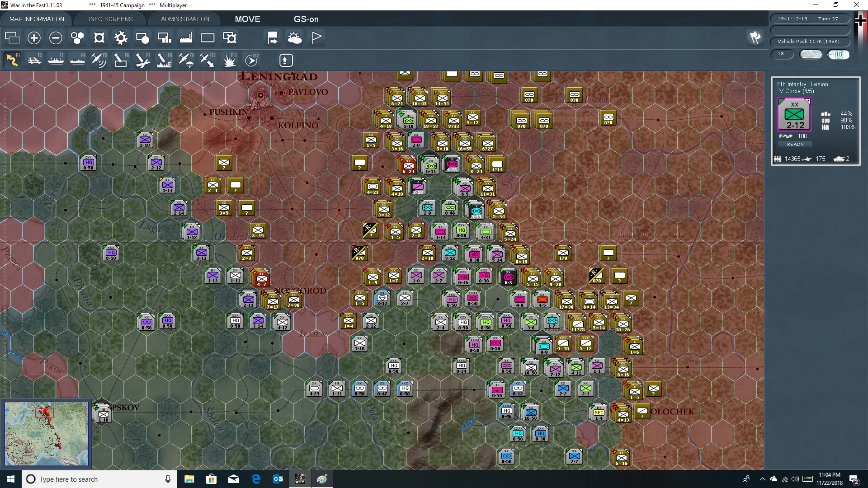Open the weather sun-and-cloud icon
868x488 pixels.
coord(295,38)
